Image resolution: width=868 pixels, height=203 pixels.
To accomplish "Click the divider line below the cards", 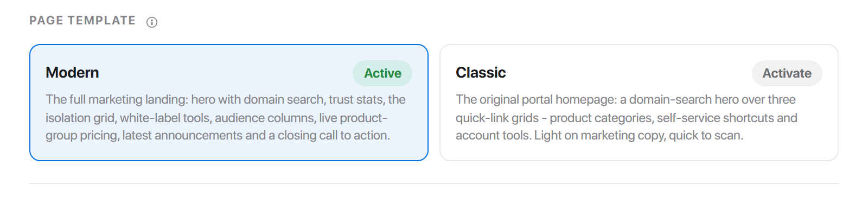I will tap(434, 183).
